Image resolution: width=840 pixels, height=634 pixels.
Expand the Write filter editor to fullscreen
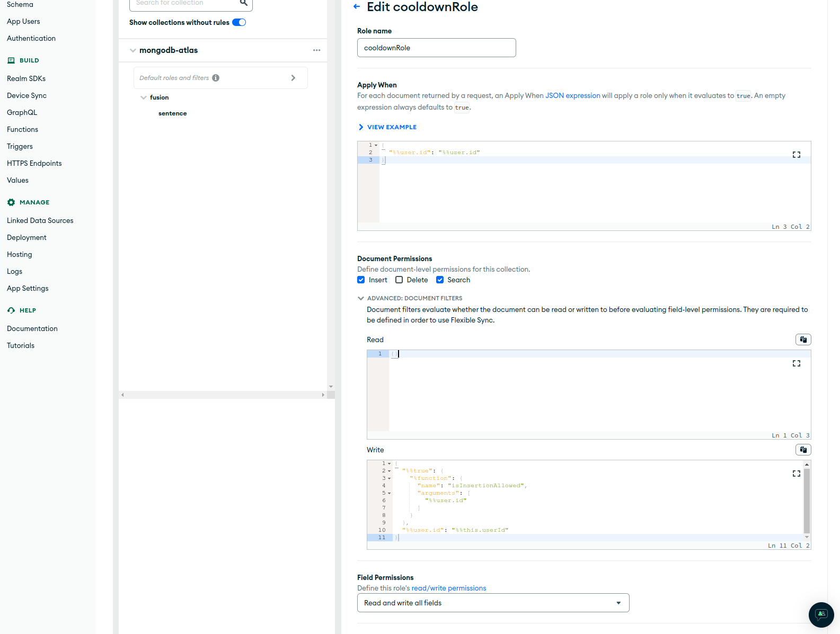(796, 474)
